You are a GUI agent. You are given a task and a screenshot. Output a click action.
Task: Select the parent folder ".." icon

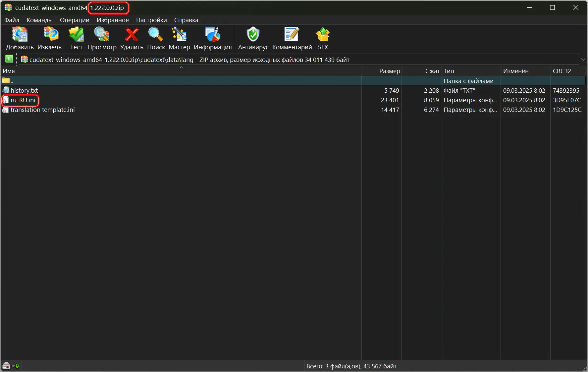(x=6, y=80)
